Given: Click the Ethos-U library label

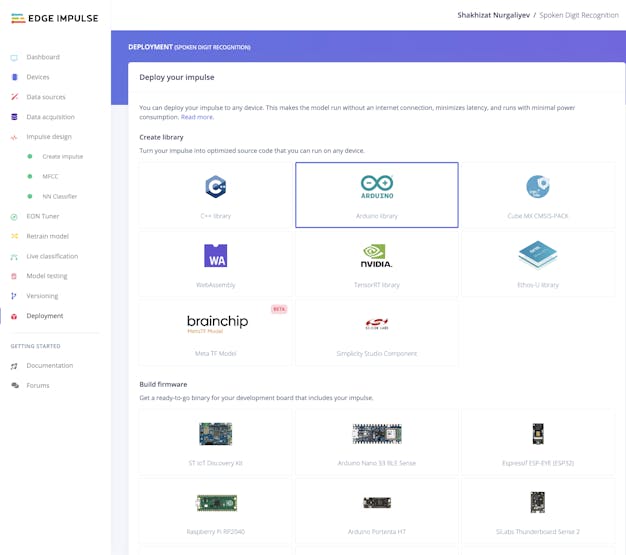Looking at the screenshot, I should click(538, 285).
